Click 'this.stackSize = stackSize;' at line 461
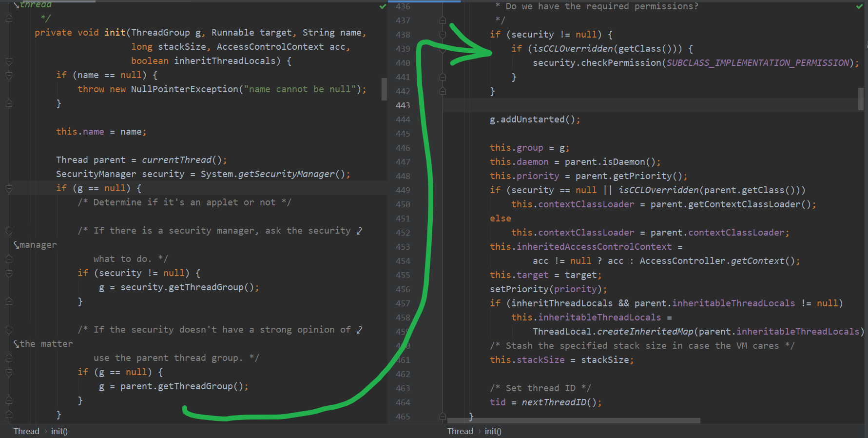The width and height of the screenshot is (868, 438). pos(562,360)
